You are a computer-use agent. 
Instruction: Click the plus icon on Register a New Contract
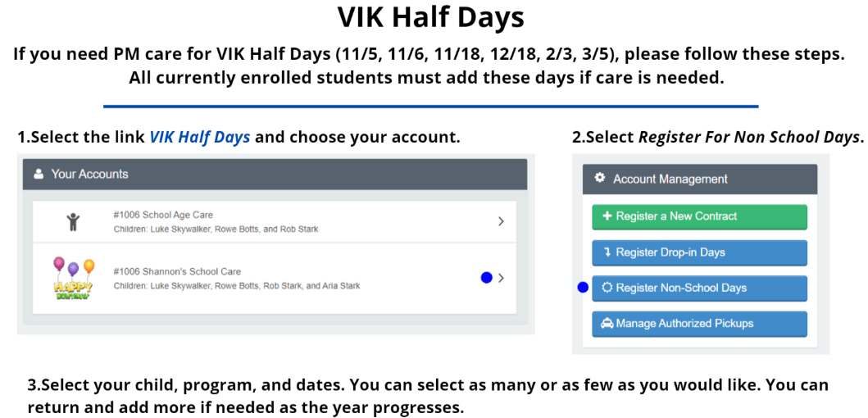(x=607, y=216)
